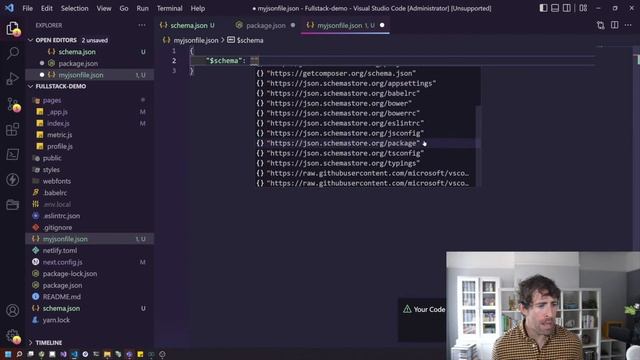
Task: Click unsaved dot on myjsonfile.json tab
Action: click(382, 25)
